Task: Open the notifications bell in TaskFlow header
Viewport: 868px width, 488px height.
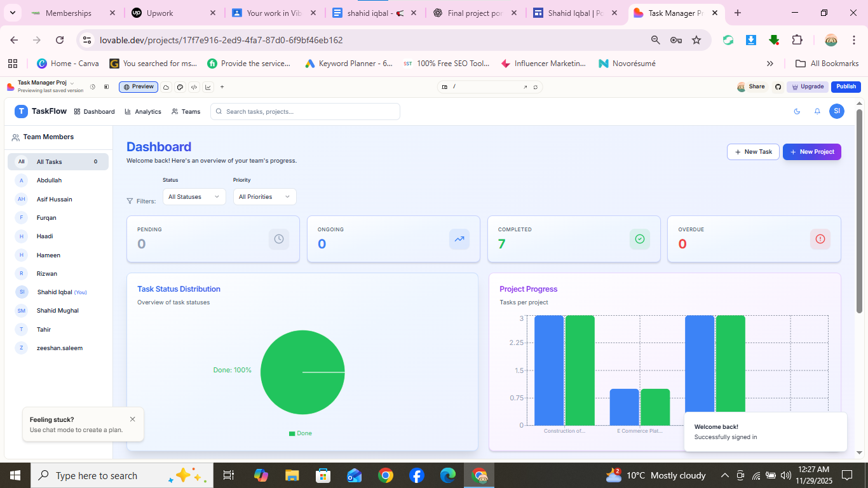Action: pyautogui.click(x=816, y=111)
